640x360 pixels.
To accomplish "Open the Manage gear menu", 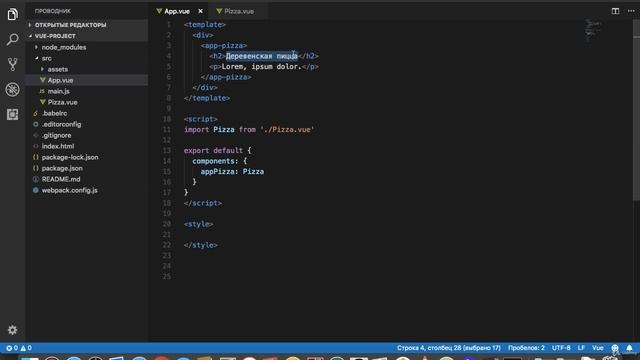I will (13, 330).
